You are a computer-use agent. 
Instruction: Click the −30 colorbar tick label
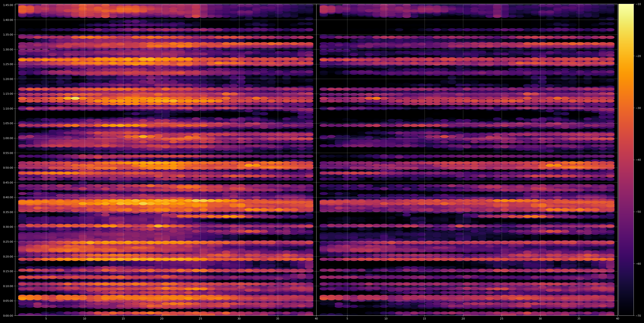638,108
